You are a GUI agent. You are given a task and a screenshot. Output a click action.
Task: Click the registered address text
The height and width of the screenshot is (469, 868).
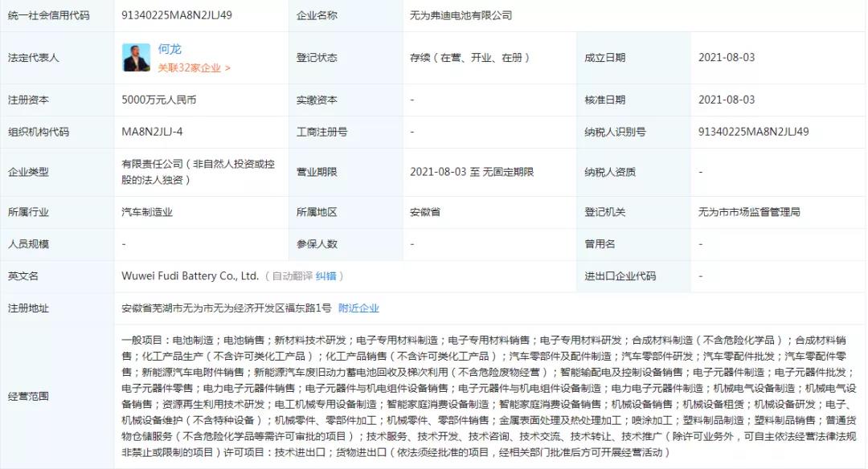[x=226, y=308]
